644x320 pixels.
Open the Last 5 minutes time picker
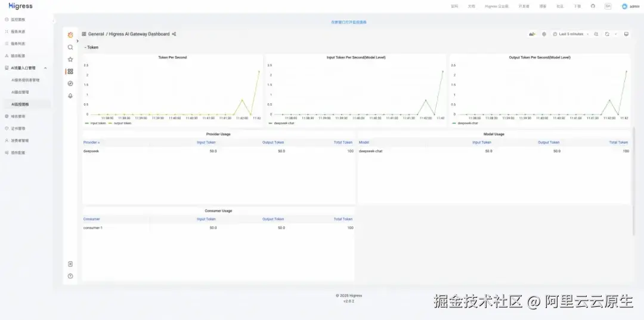click(x=571, y=34)
